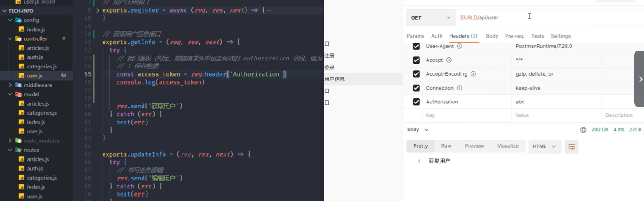Collapse the routes folder chevron

(x=10, y=150)
